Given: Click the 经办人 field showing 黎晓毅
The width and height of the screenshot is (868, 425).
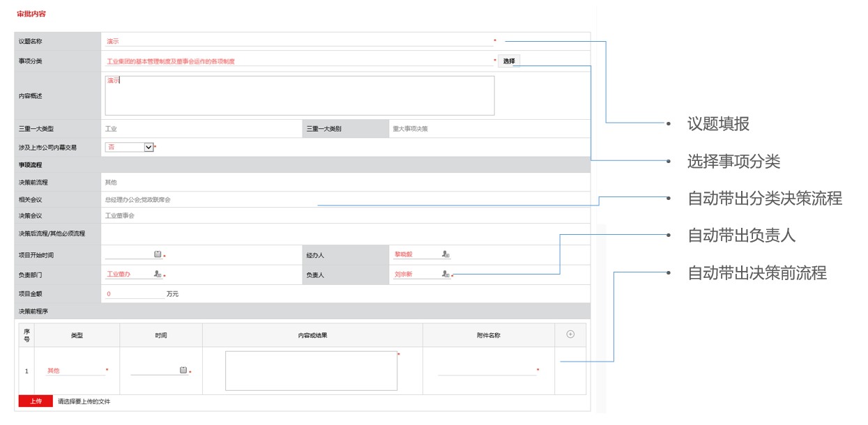Looking at the screenshot, I should [x=416, y=254].
